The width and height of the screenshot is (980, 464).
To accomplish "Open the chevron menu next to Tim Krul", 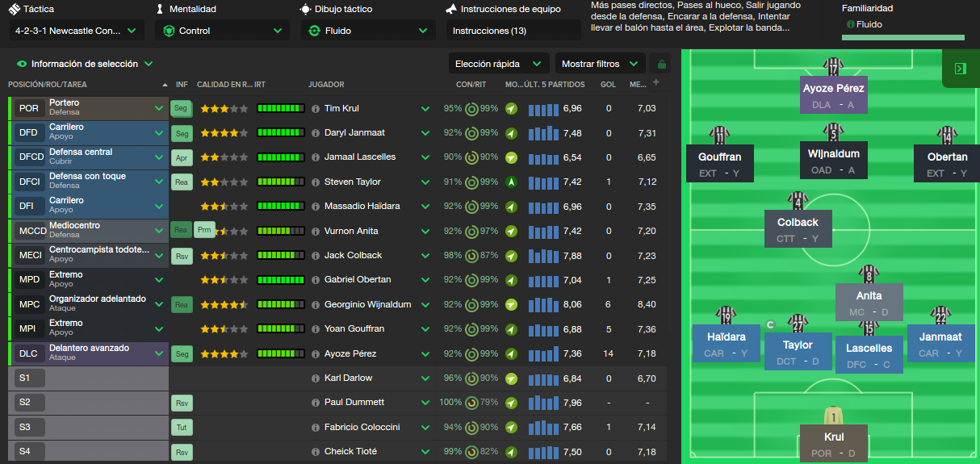I will pos(425,109).
